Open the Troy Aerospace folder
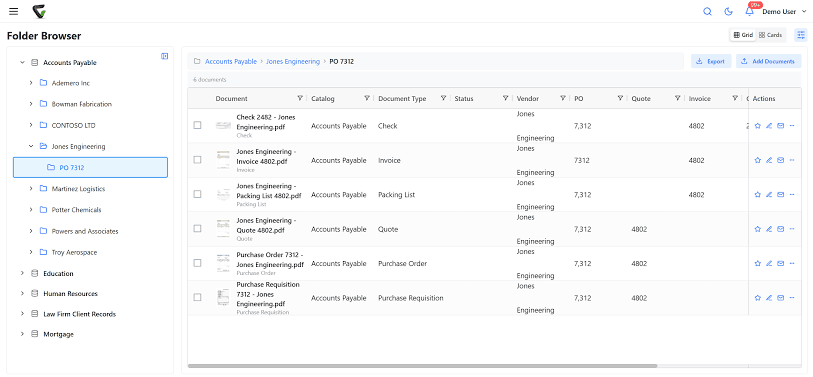 (x=74, y=253)
